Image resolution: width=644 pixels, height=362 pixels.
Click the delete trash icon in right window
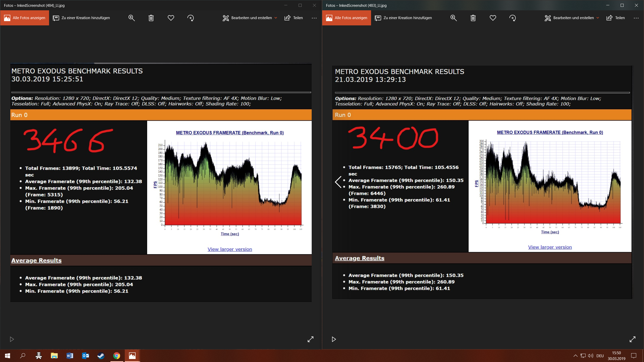pos(473,18)
